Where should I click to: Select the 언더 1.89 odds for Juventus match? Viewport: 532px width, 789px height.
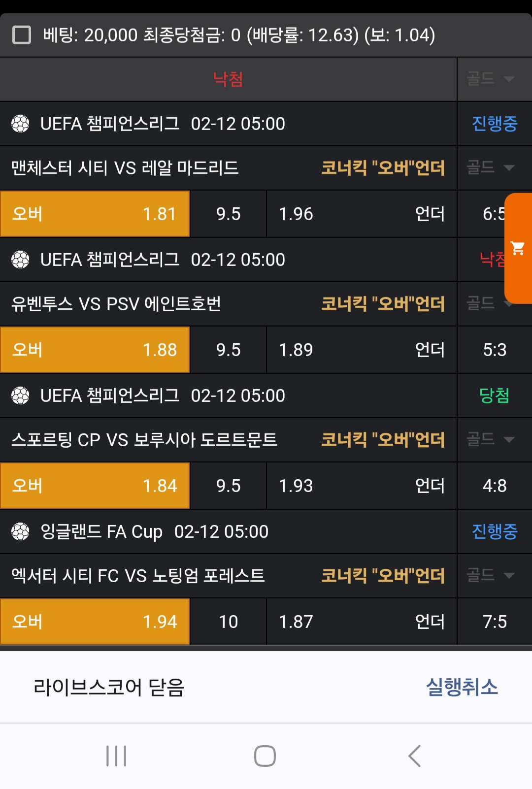point(361,350)
